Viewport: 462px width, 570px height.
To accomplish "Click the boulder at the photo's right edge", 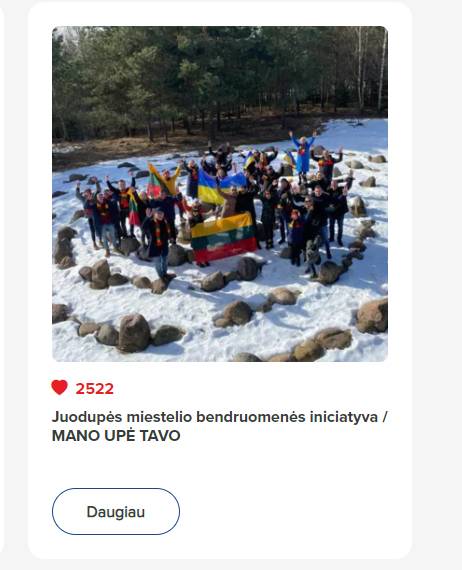I will [x=372, y=316].
